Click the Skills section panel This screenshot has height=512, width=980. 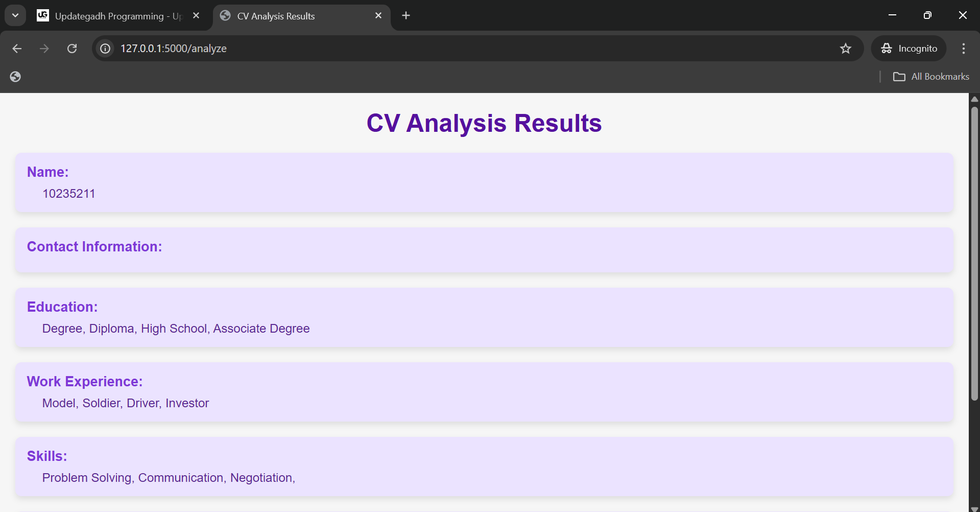point(484,466)
